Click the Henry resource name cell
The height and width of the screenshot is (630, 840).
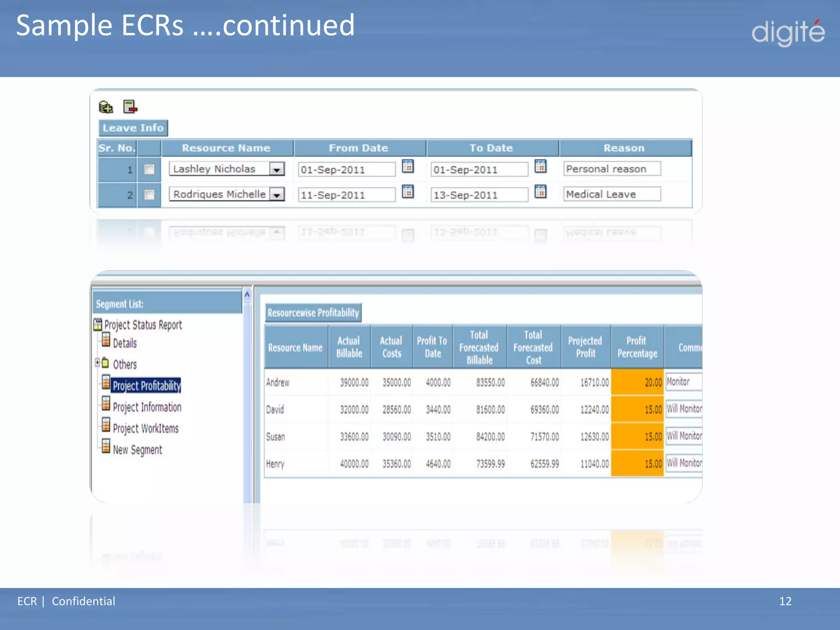[296, 463]
